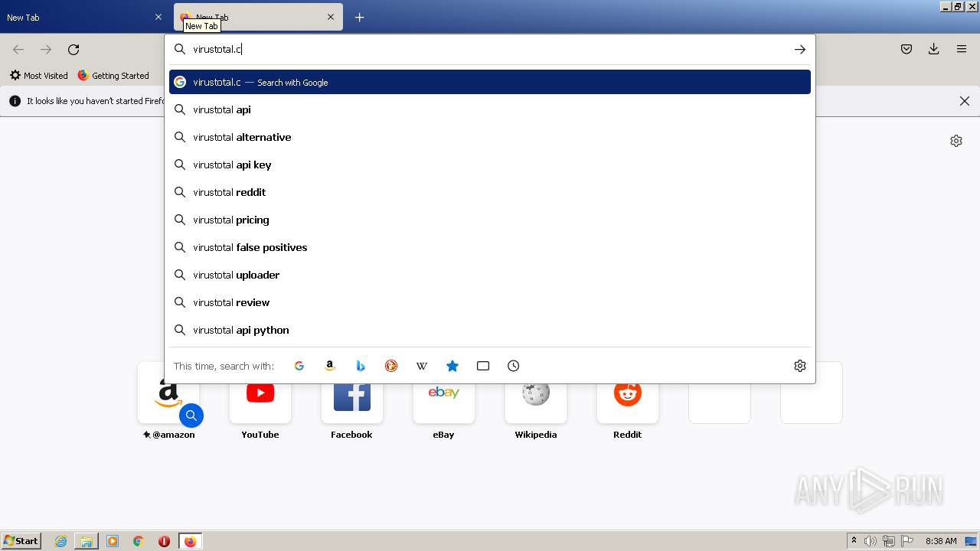The width and height of the screenshot is (980, 551).
Task: Click the address bar text field
Action: click(x=490, y=49)
